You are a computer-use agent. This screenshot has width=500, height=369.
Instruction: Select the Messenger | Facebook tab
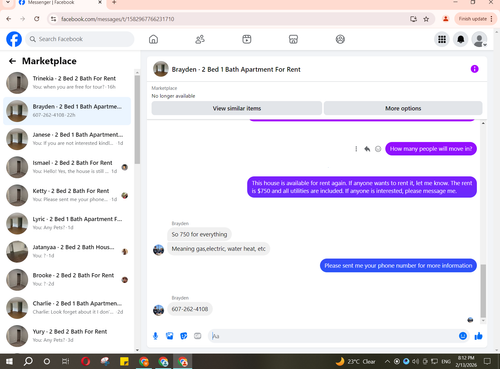(60, 3)
